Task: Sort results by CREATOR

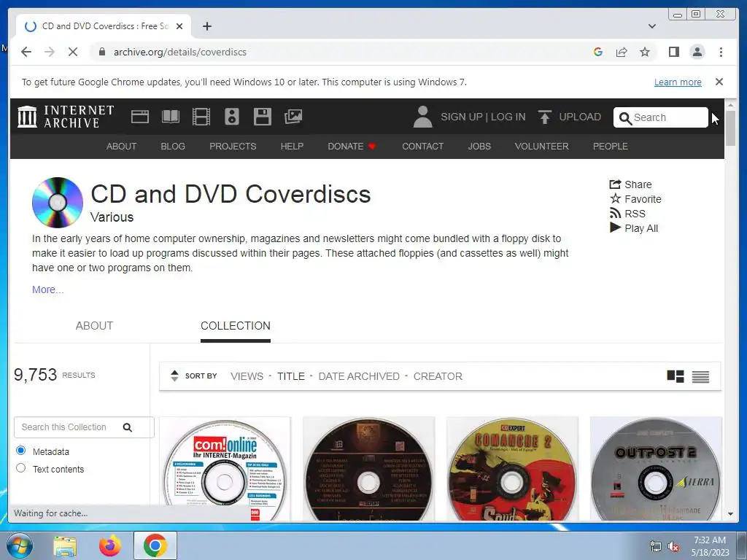Action: 438,376
